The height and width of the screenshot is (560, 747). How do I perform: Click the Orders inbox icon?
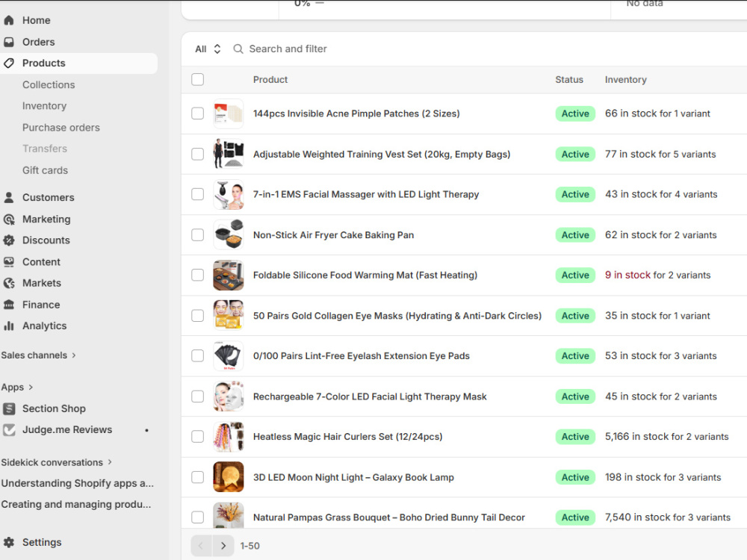pos(8,42)
